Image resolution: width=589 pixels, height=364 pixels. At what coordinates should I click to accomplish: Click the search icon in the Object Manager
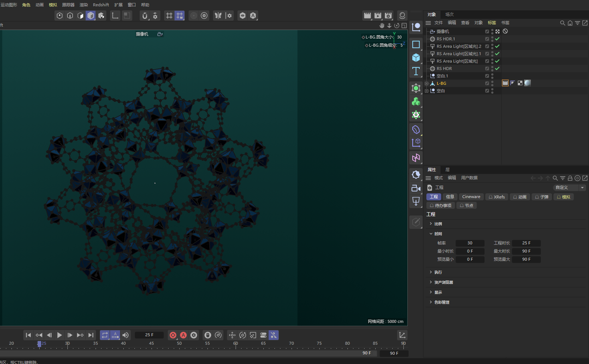[x=562, y=23]
